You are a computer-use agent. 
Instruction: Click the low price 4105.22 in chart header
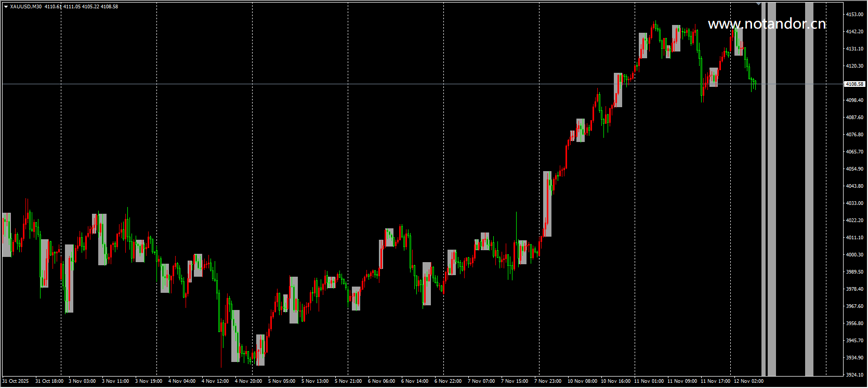[90, 7]
